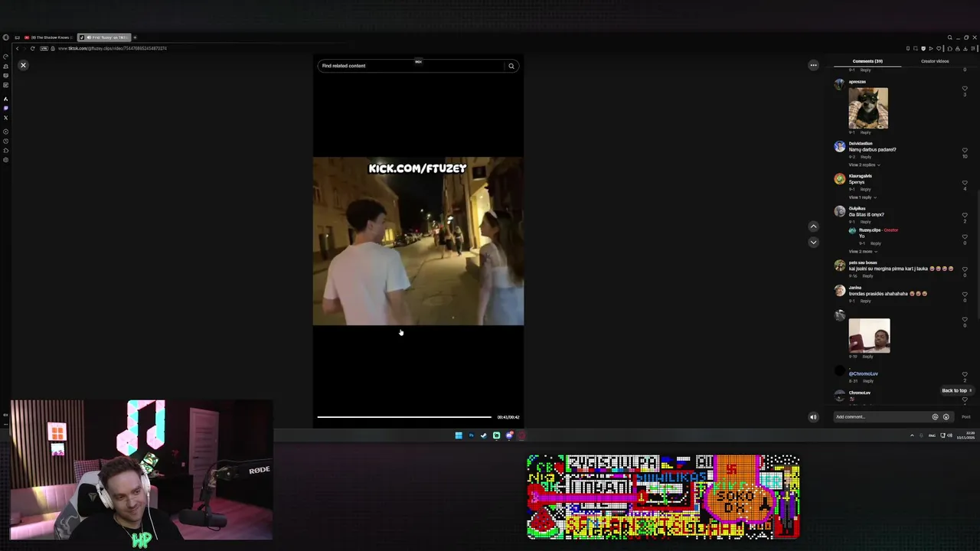
Task: Open the dog image in apreszas comment
Action: point(868,108)
